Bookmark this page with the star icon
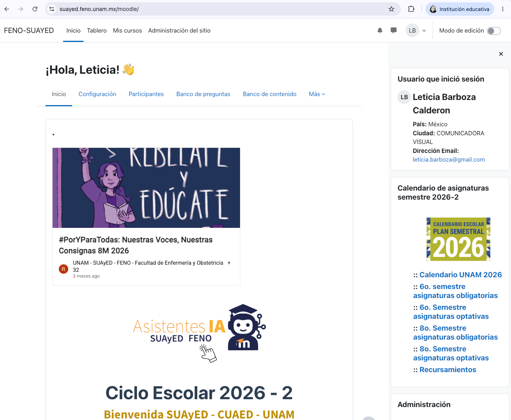Screen dimensions: 511x420 point(391,9)
